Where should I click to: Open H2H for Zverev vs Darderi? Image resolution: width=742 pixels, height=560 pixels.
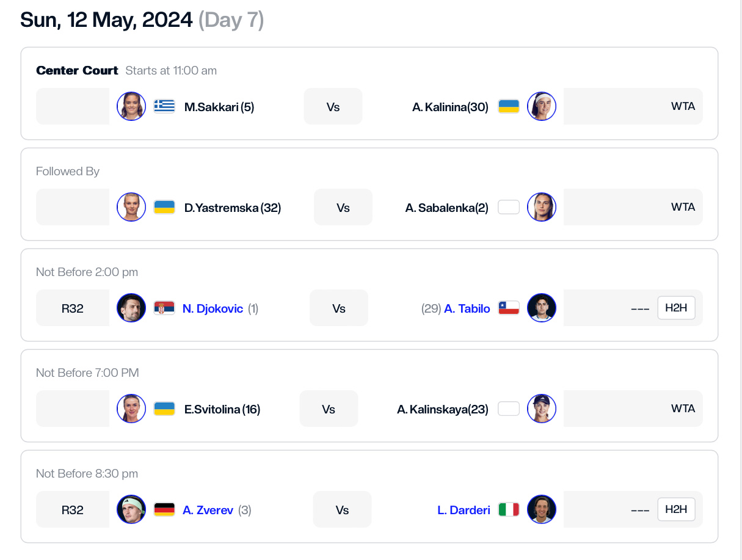click(676, 509)
